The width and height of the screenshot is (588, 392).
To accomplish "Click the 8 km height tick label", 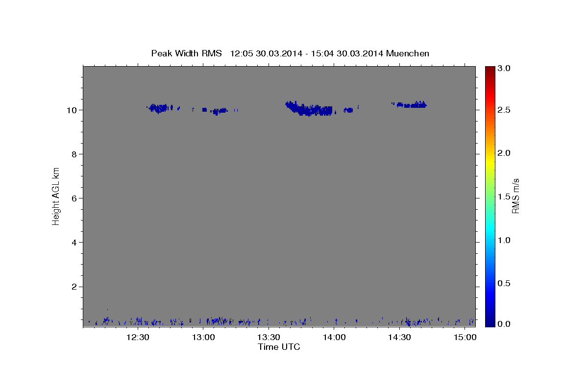I will [x=75, y=154].
